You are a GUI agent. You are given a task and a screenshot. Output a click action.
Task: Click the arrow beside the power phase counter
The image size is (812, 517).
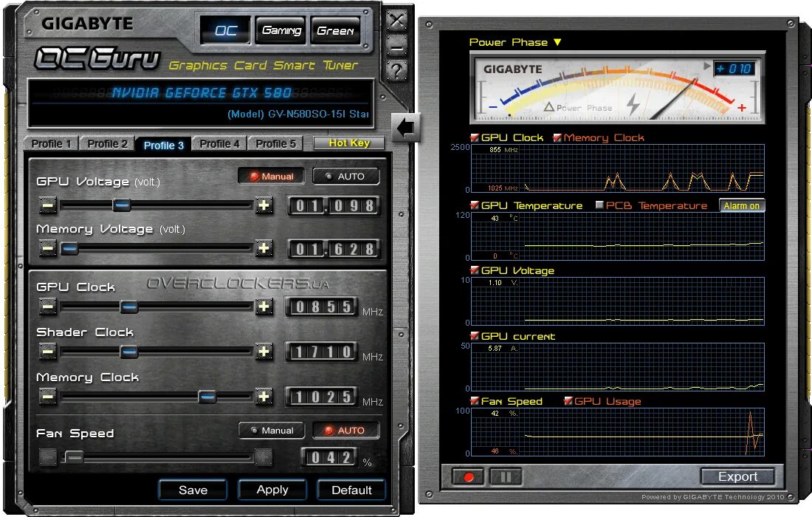707,66
